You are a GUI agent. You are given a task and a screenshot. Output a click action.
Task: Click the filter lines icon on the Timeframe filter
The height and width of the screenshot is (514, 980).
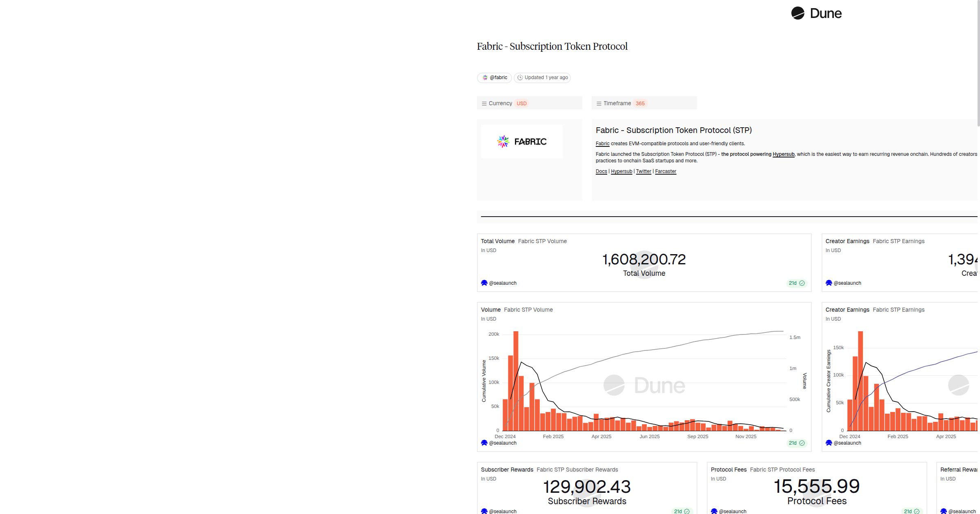(x=599, y=103)
